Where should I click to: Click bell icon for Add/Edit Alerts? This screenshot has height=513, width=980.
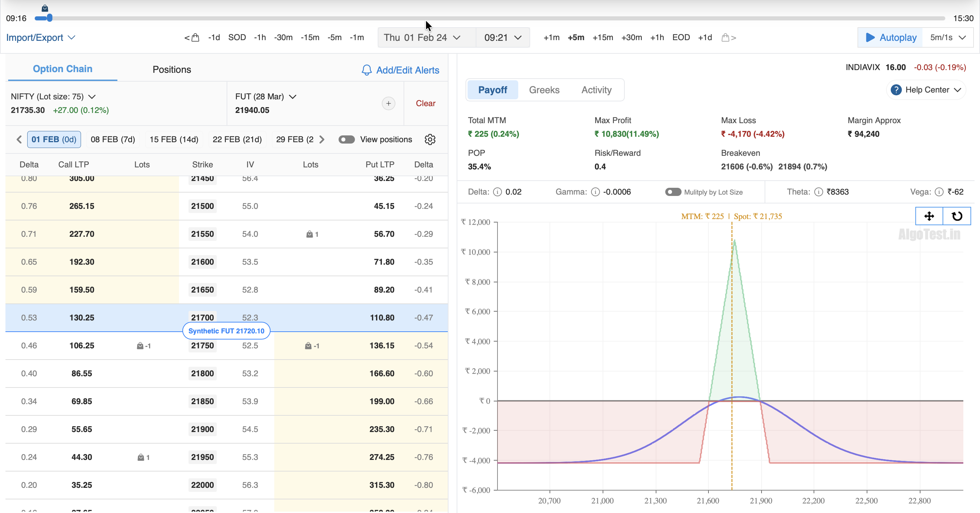(x=366, y=70)
